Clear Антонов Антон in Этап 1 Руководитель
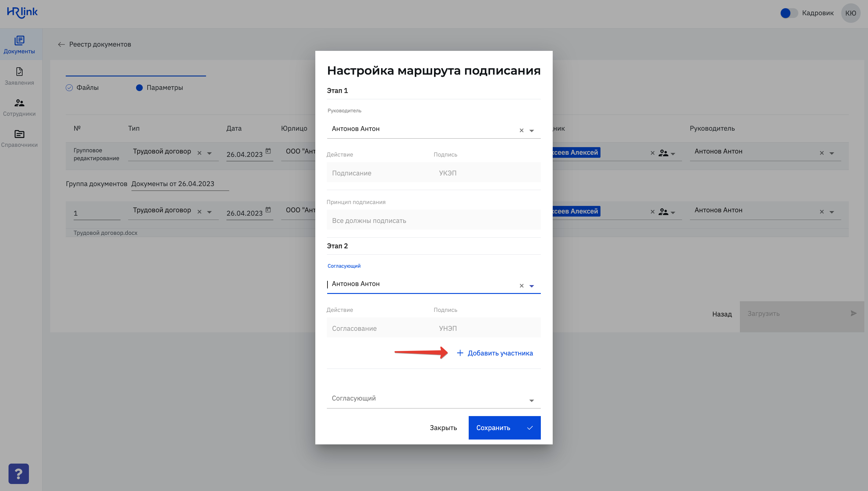868x491 pixels. click(x=521, y=130)
